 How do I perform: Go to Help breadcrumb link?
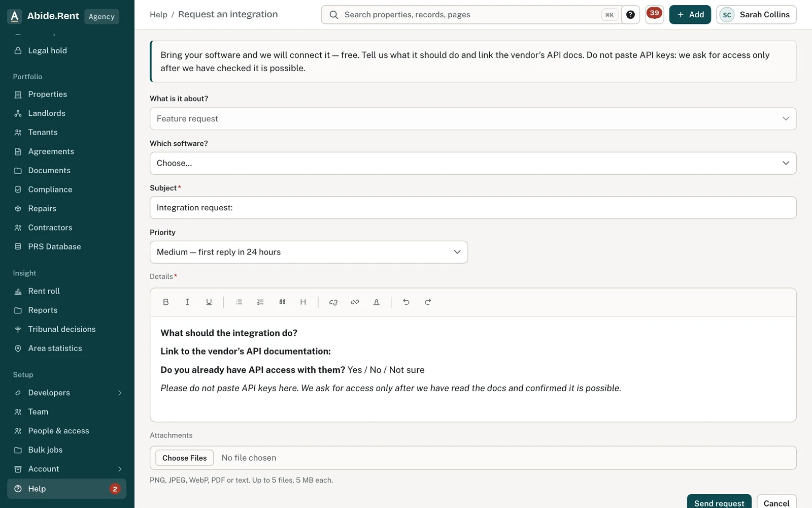(x=158, y=15)
